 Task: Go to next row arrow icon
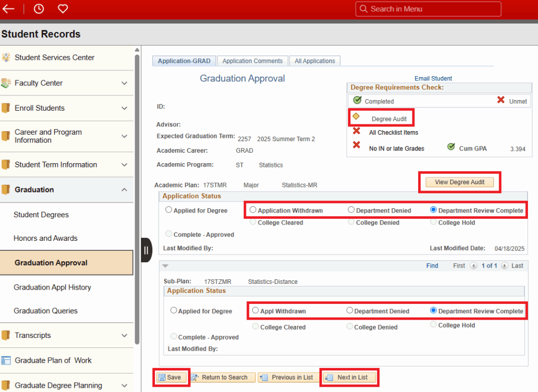point(504,266)
